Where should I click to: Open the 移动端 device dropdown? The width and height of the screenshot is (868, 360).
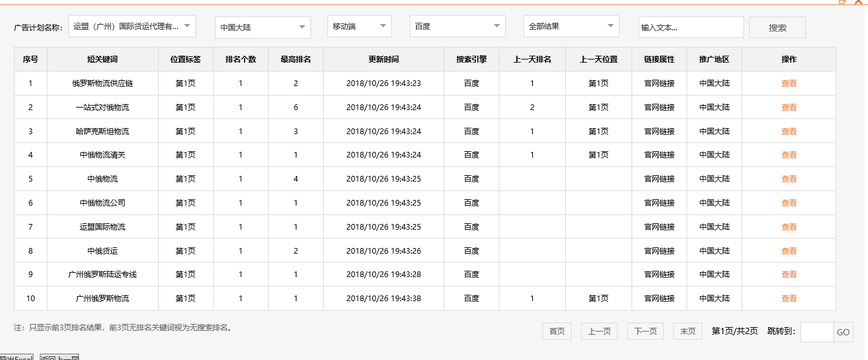click(360, 26)
